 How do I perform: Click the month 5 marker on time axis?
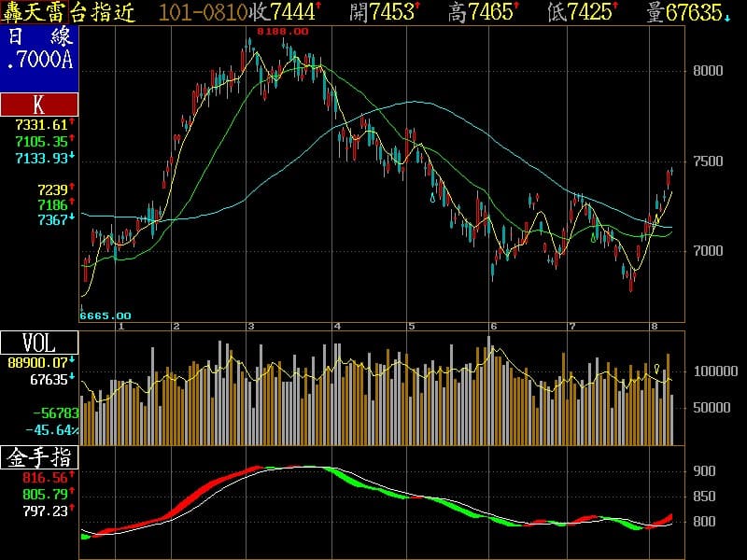click(411, 326)
